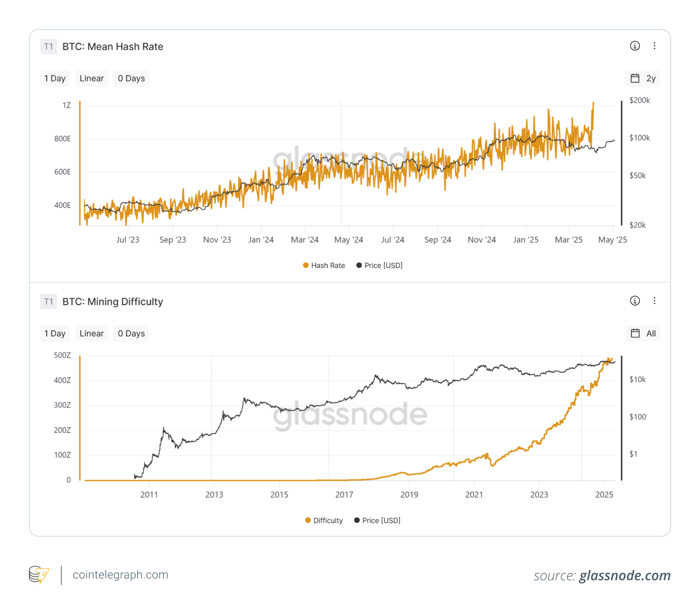Toggle Price [USD] series in hash rate legend

point(379,265)
